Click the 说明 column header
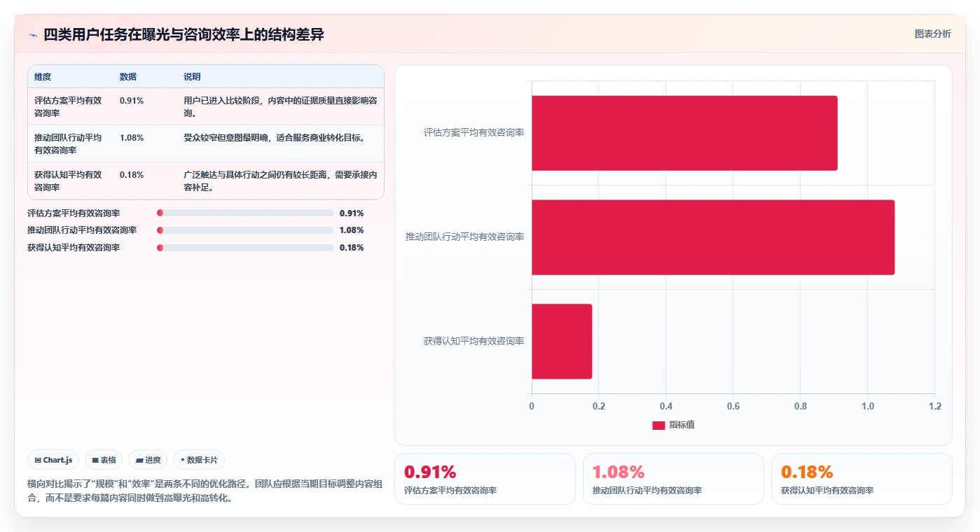Viewport: 980px width, 532px height. point(192,77)
